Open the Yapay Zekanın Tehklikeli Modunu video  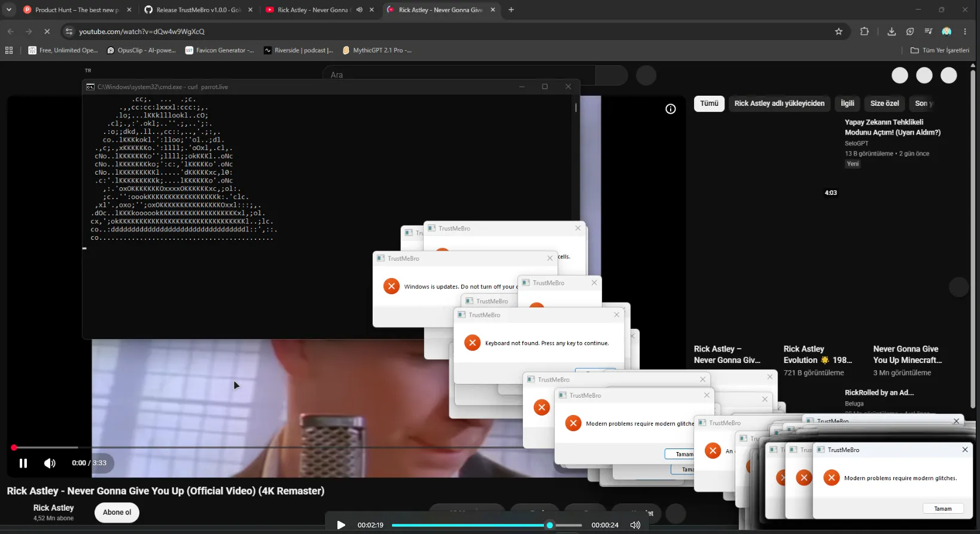(892, 127)
